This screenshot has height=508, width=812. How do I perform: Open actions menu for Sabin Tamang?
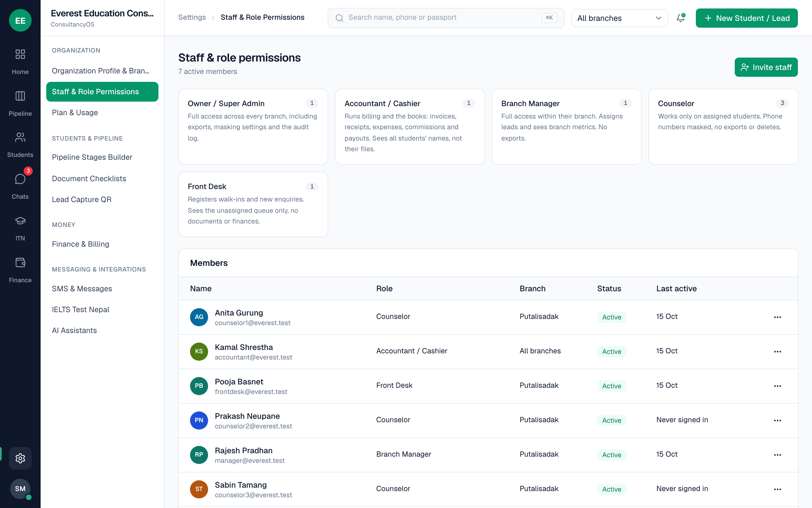[777, 489]
